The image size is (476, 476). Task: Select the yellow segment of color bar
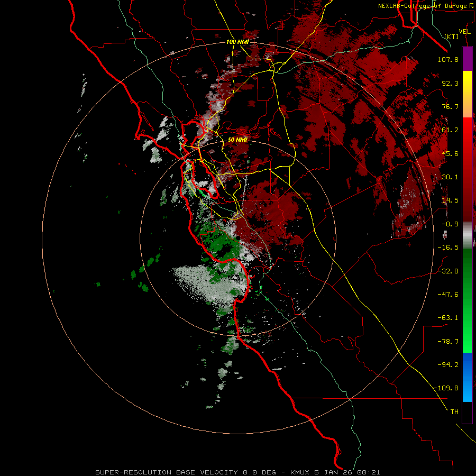(467, 79)
